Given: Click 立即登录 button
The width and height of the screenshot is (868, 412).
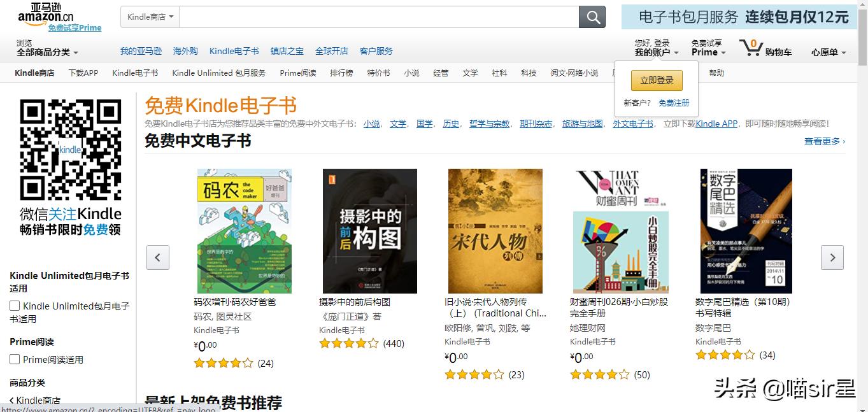Looking at the screenshot, I should pyautogui.click(x=657, y=81).
